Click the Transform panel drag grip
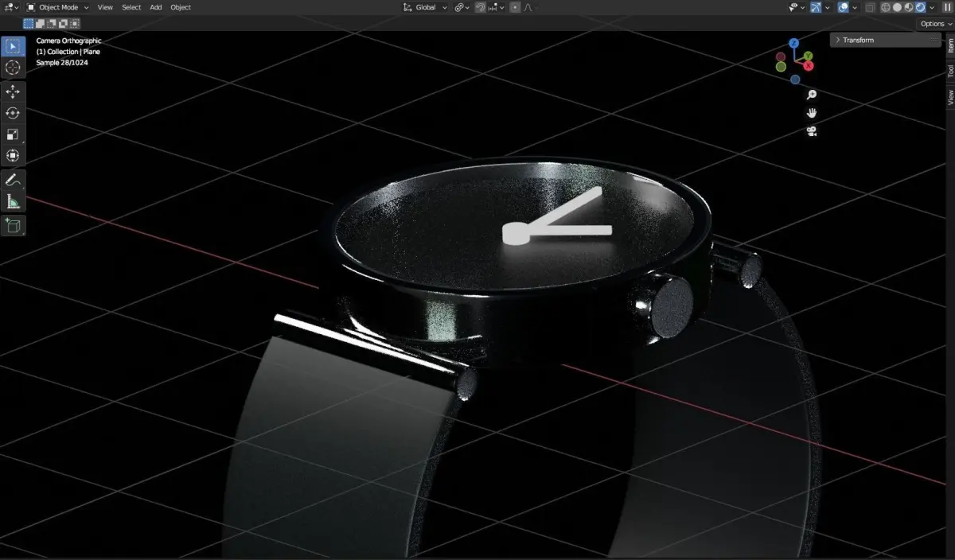955x560 pixels. tap(934, 40)
